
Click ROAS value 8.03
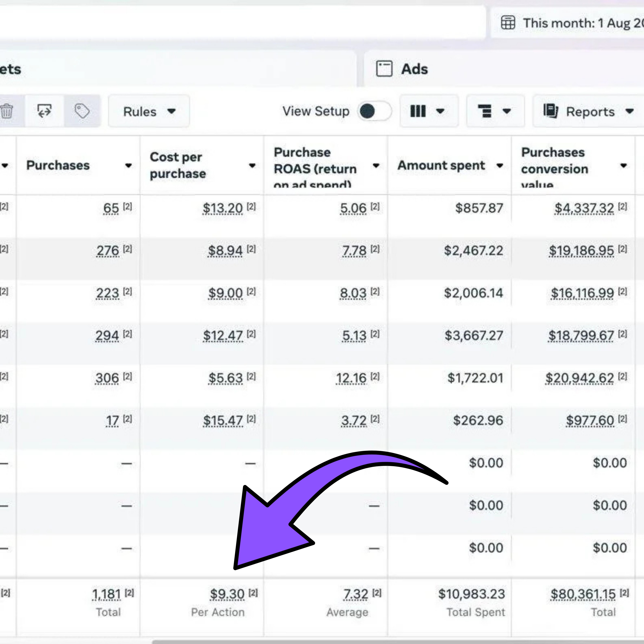353,293
